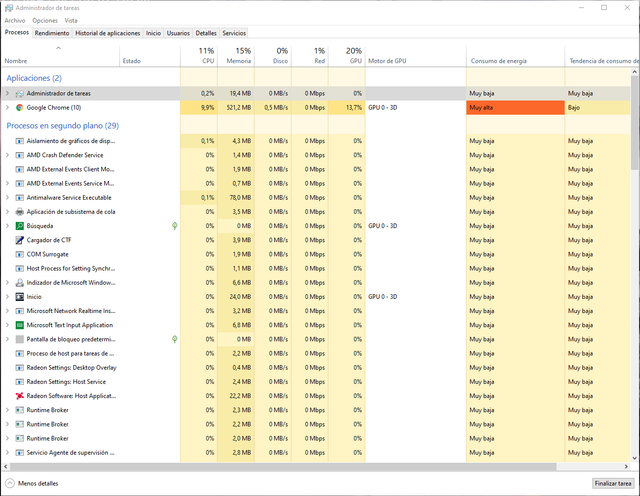The width and height of the screenshot is (640, 496).
Task: Expand the Inicio process entry
Action: 7,297
